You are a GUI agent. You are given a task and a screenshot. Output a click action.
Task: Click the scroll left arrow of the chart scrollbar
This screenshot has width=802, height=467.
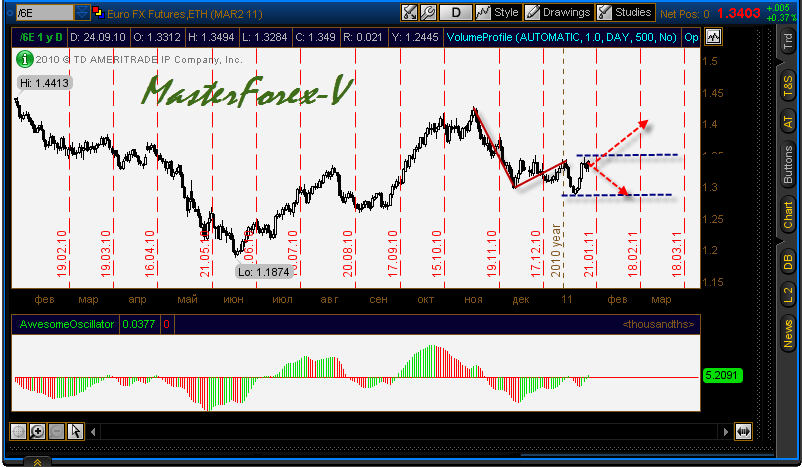[93, 432]
